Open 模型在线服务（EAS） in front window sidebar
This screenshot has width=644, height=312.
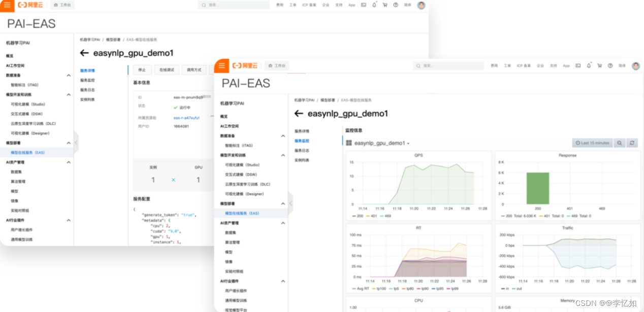click(x=242, y=213)
